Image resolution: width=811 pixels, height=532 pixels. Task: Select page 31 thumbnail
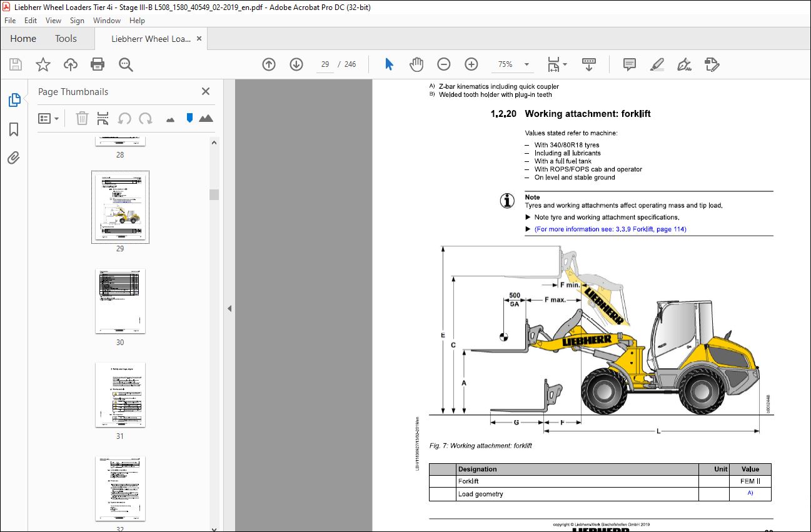point(120,394)
